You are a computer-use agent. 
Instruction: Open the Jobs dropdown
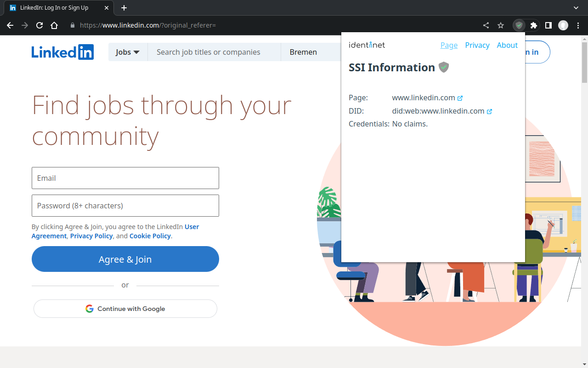[128, 52]
